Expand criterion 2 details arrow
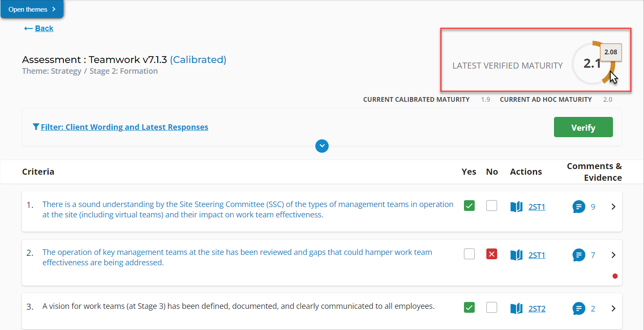The width and height of the screenshot is (644, 330). 613,255
